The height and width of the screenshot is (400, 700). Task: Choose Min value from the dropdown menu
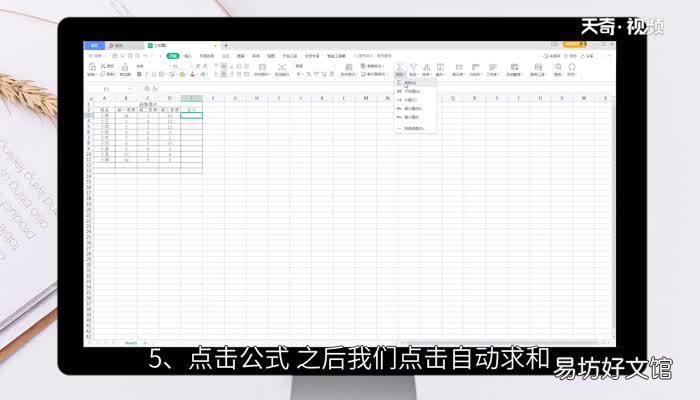pos(415,117)
